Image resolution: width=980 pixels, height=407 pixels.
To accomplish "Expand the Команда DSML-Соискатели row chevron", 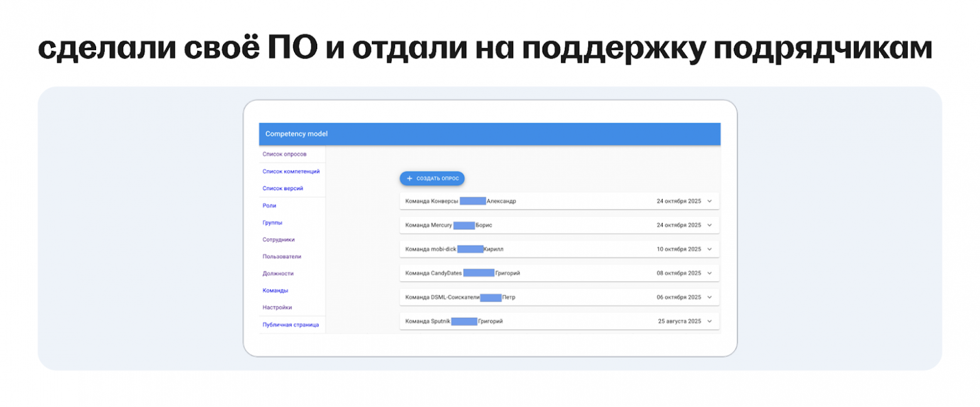I will coord(709,297).
